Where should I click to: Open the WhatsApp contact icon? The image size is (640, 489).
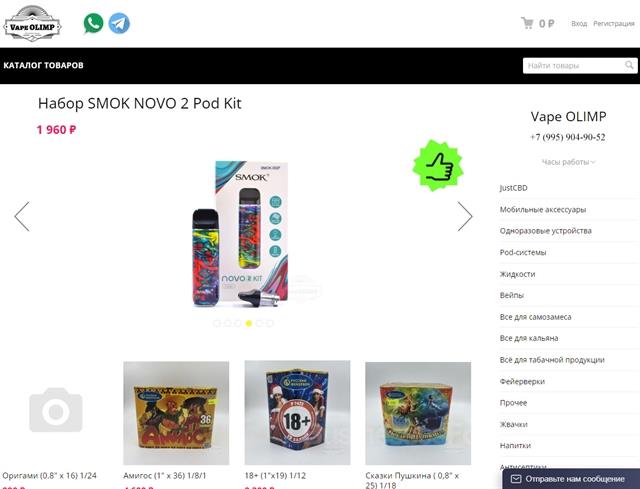93,24
